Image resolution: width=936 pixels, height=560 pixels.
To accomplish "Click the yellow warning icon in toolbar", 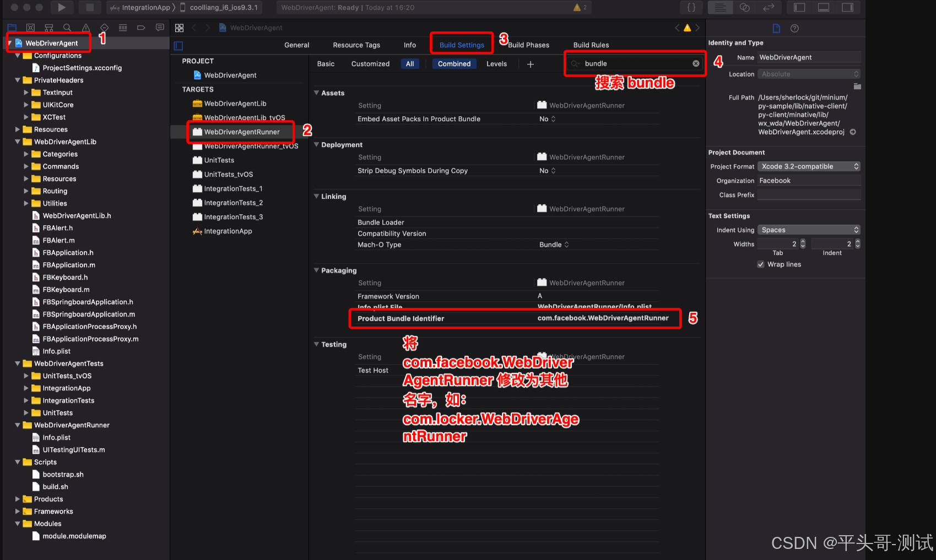I will [577, 7].
